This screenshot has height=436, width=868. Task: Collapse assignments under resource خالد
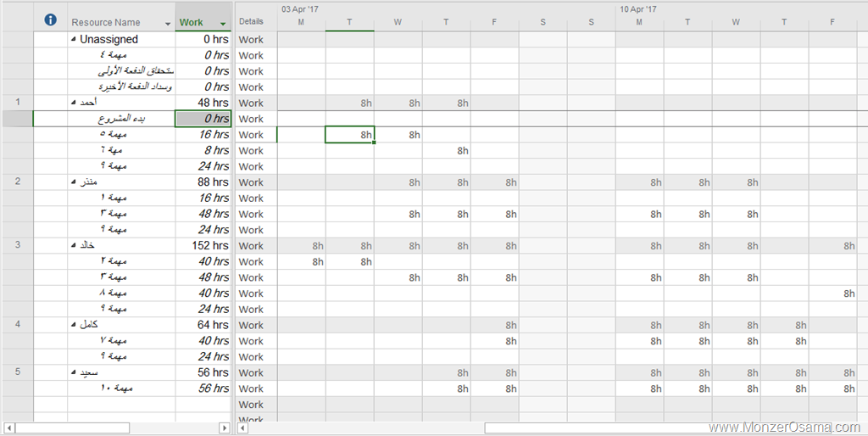tap(73, 246)
